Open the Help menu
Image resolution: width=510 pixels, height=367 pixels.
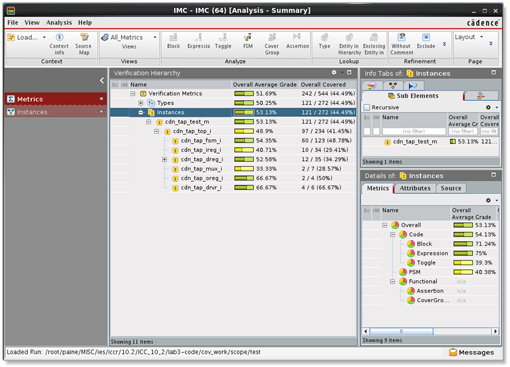point(85,23)
